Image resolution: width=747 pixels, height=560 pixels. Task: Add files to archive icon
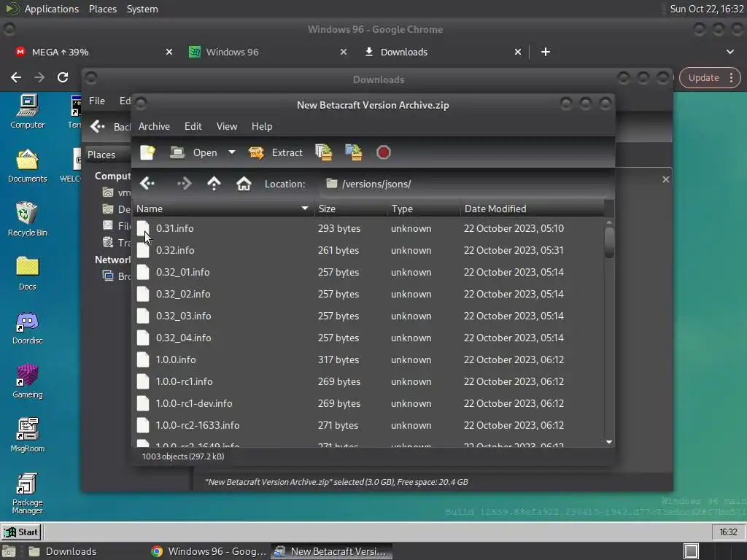tap(324, 152)
